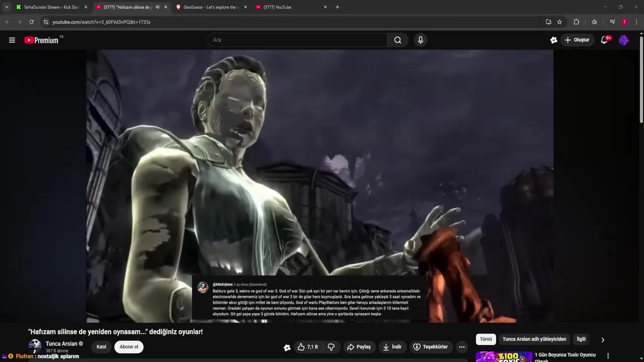Click the sparkle icon left of Oluştur

point(554,40)
